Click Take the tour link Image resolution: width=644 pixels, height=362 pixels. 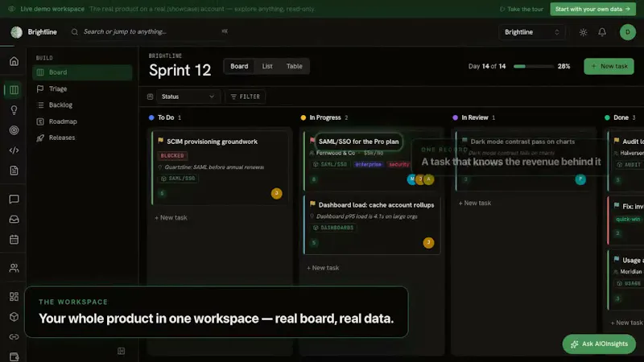coord(522,9)
